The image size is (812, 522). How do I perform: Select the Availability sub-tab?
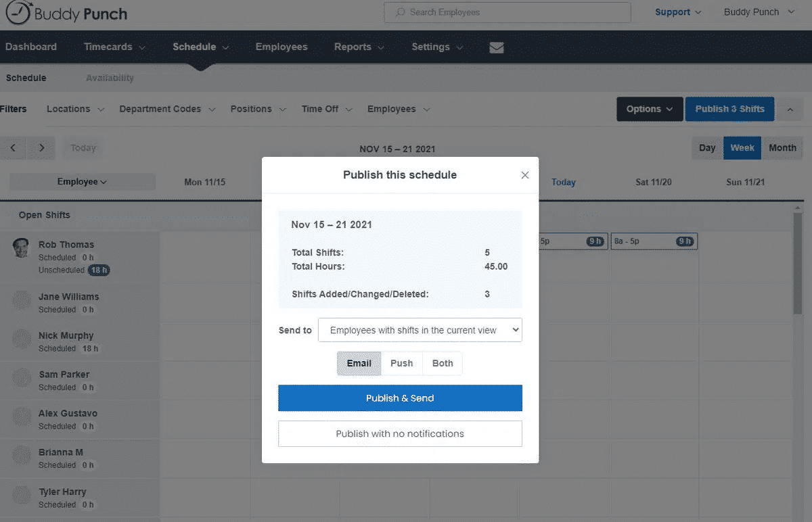tap(110, 78)
